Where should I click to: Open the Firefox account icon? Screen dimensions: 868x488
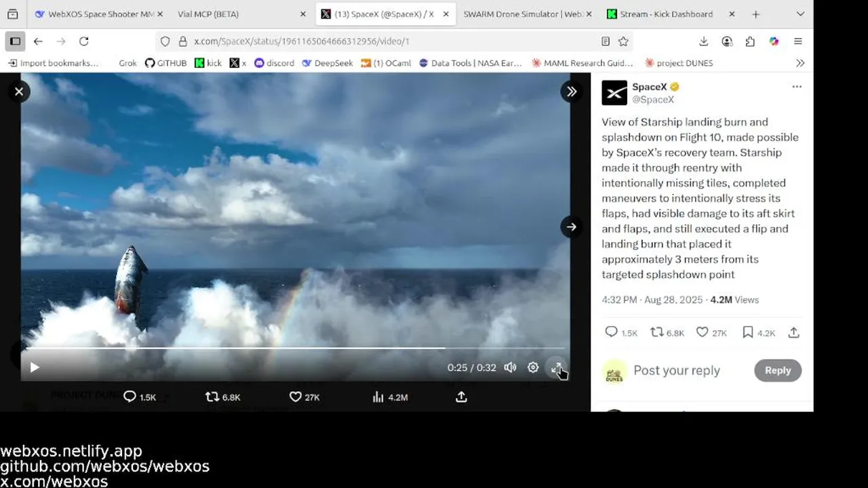(727, 41)
